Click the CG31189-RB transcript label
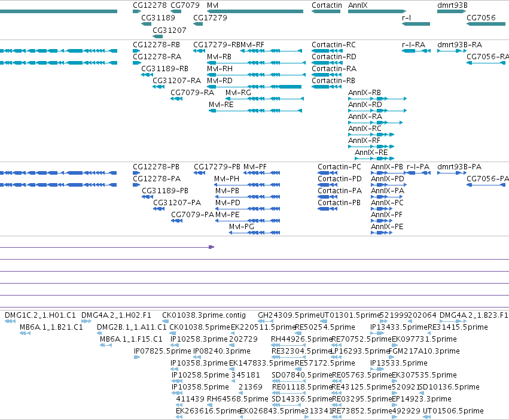The width and height of the screenshot is (509, 420). (164, 69)
